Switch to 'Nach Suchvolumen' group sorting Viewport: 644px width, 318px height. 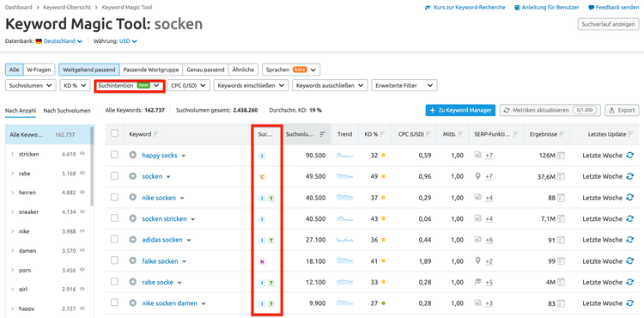(67, 111)
